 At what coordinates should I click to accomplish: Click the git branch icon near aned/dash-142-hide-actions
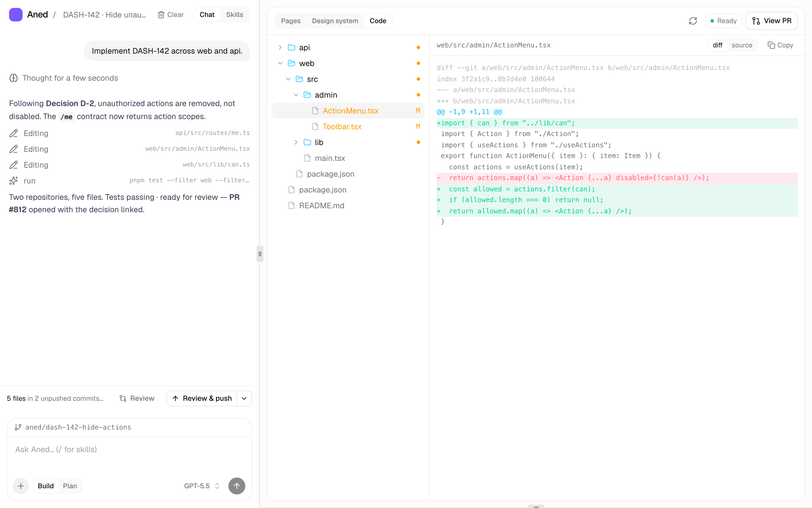click(x=18, y=427)
